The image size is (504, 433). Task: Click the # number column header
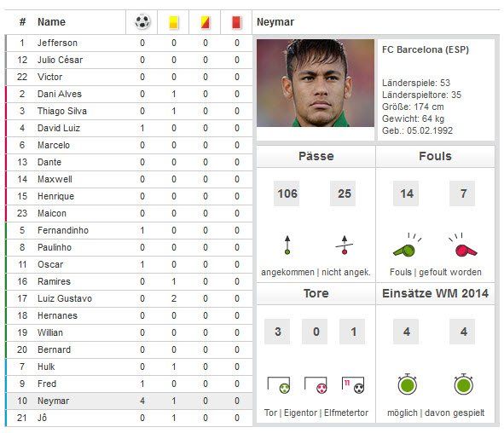22,22
